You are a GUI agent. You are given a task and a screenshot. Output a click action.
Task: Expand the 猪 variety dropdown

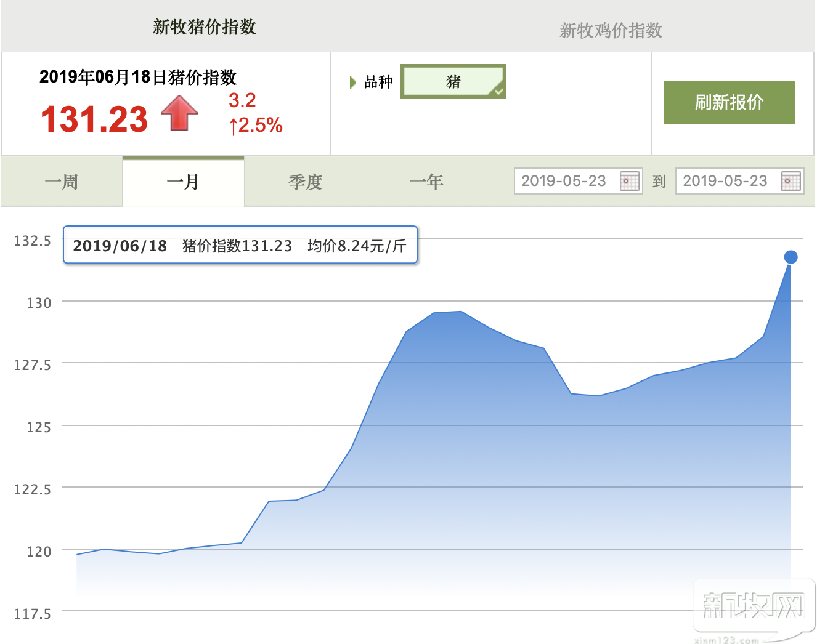pyautogui.click(x=453, y=81)
